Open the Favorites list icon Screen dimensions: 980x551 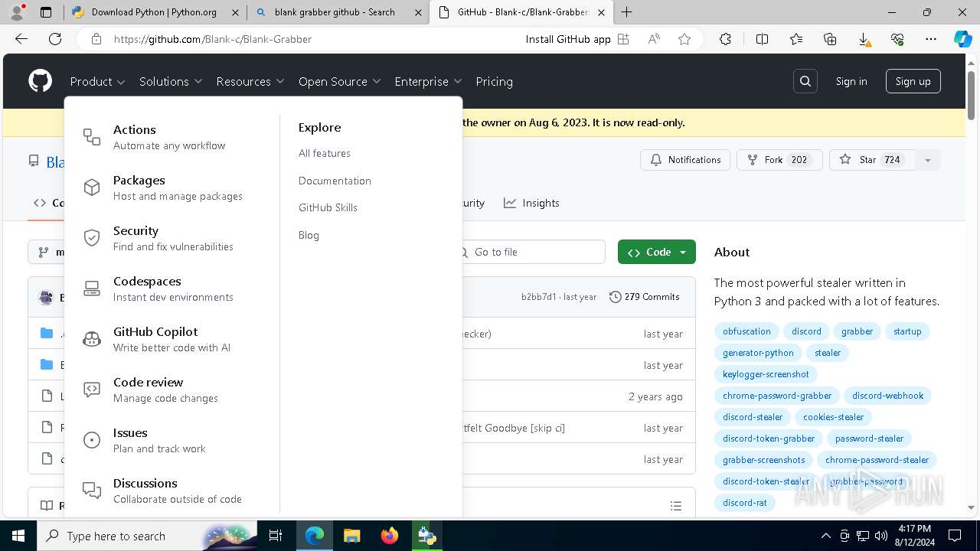click(796, 39)
